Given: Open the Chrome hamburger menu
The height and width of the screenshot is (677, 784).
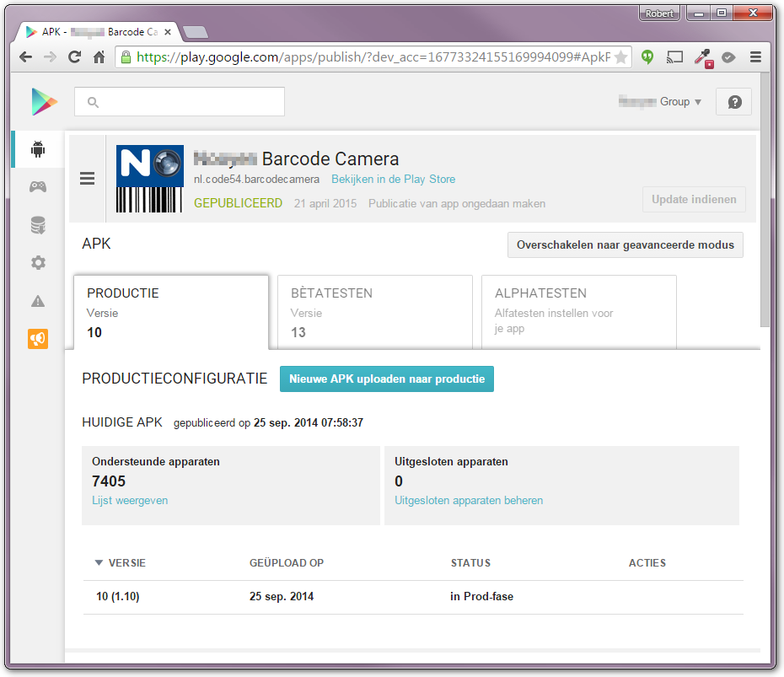Looking at the screenshot, I should pos(755,57).
